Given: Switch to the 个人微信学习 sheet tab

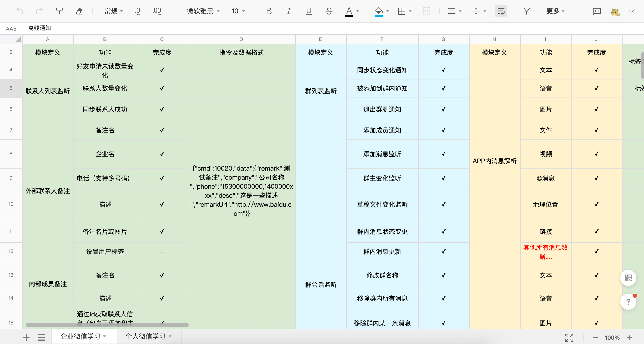Looking at the screenshot, I should (x=145, y=336).
